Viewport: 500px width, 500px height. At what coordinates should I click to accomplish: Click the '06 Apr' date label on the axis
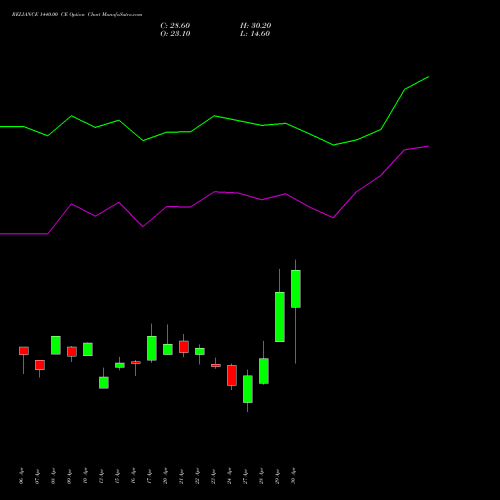[22, 476]
